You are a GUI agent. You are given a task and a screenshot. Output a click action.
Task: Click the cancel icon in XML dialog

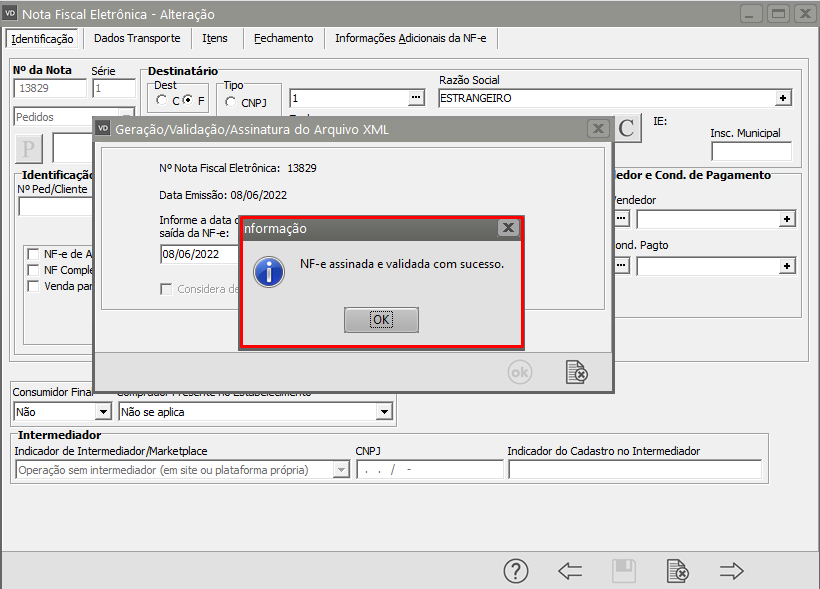(576, 372)
